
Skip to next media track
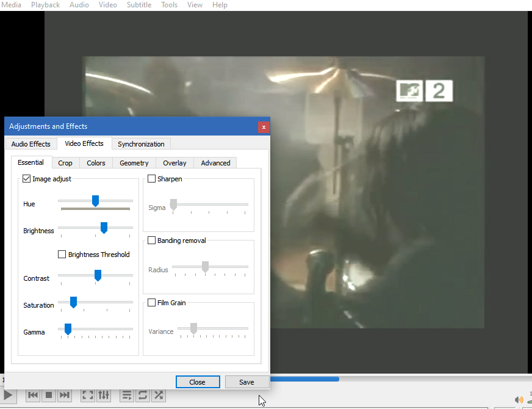point(65,395)
